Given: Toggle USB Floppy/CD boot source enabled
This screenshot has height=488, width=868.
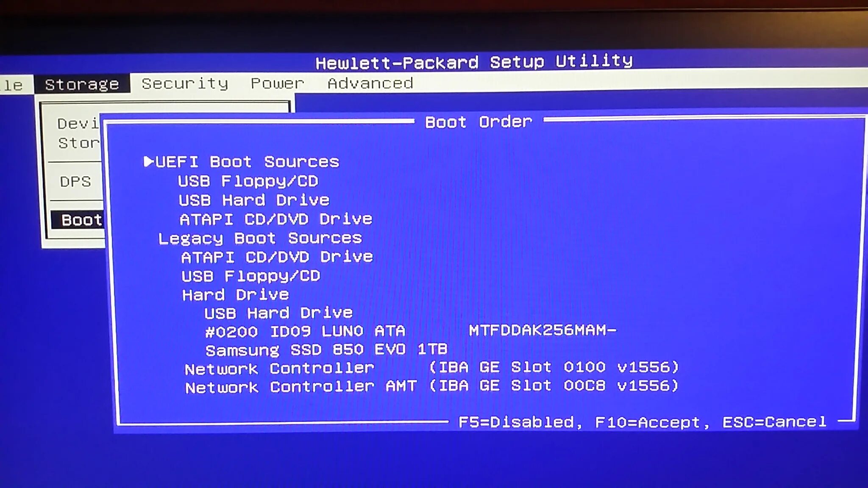Looking at the screenshot, I should point(248,181).
